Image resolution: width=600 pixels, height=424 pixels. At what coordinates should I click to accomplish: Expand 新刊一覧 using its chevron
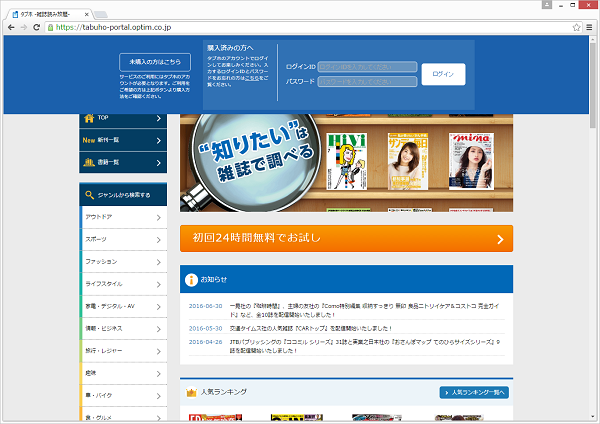[x=158, y=141]
